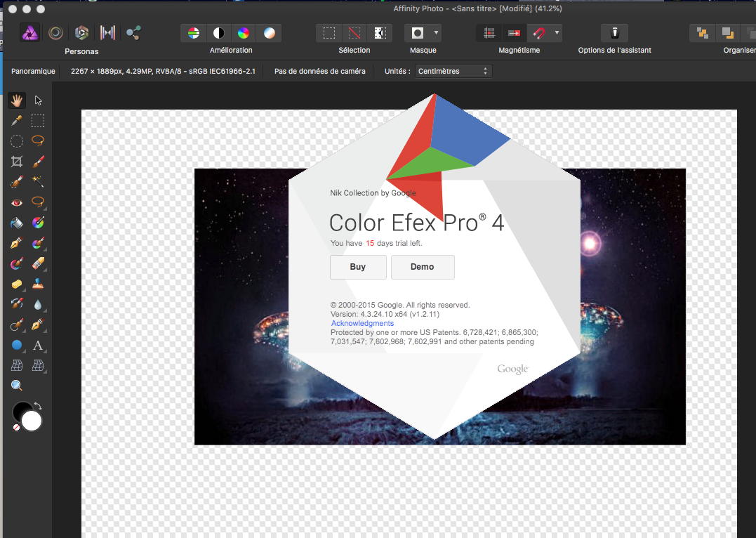Screen dimensions: 756x538
Task: Switch to the Tone Mapping persona
Action: click(x=107, y=33)
